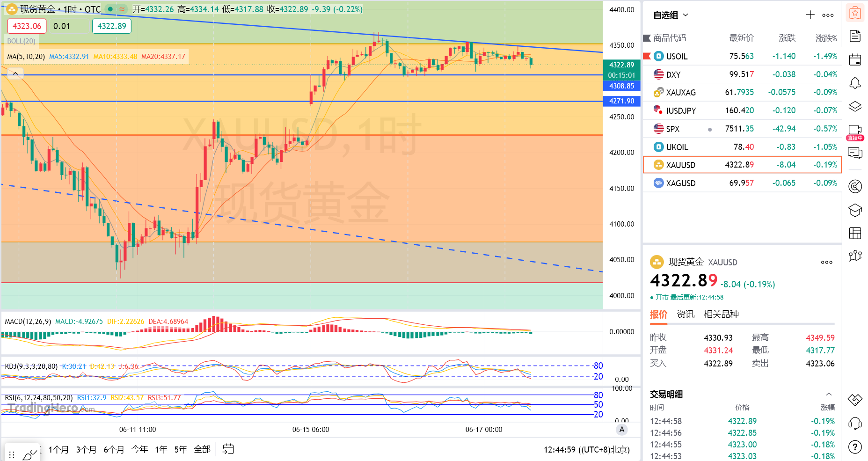Toggle the approximate-sign indicator beside OTC

coord(122,9)
